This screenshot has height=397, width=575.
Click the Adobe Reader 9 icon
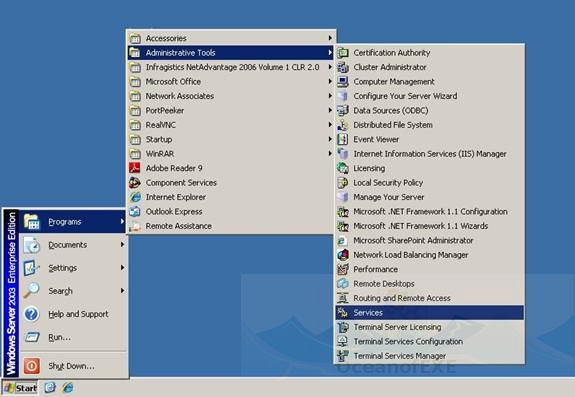(x=135, y=168)
